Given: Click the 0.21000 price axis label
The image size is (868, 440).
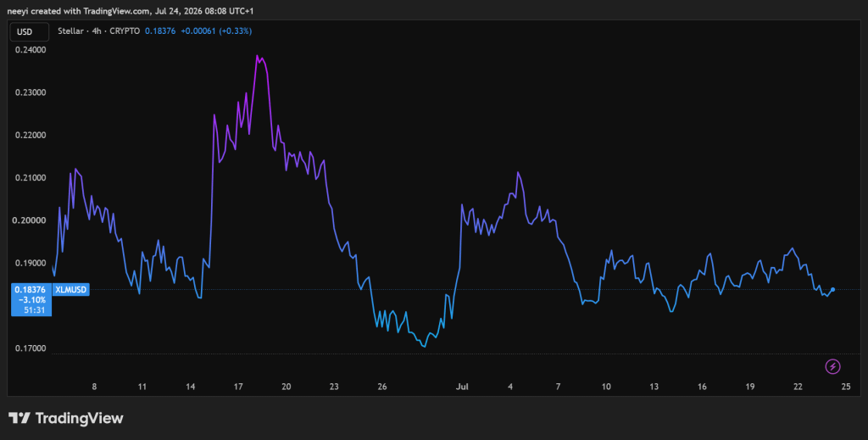Looking at the screenshot, I should (31, 178).
